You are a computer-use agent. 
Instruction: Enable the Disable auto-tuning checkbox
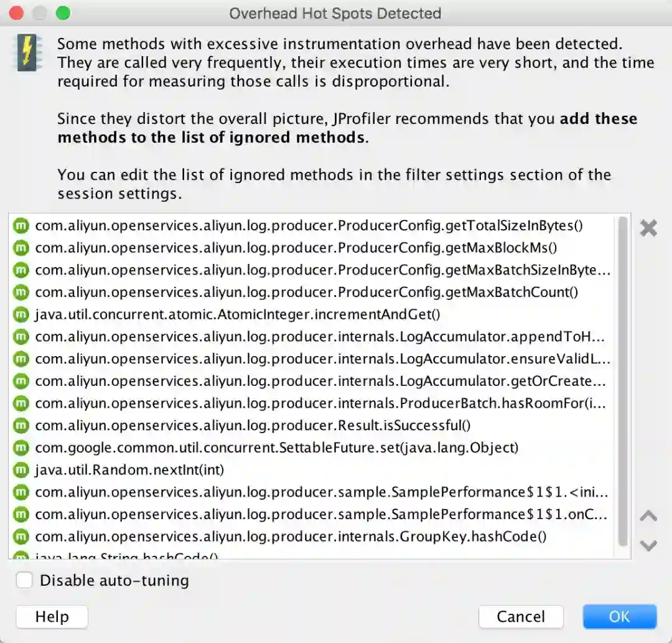[x=25, y=580]
